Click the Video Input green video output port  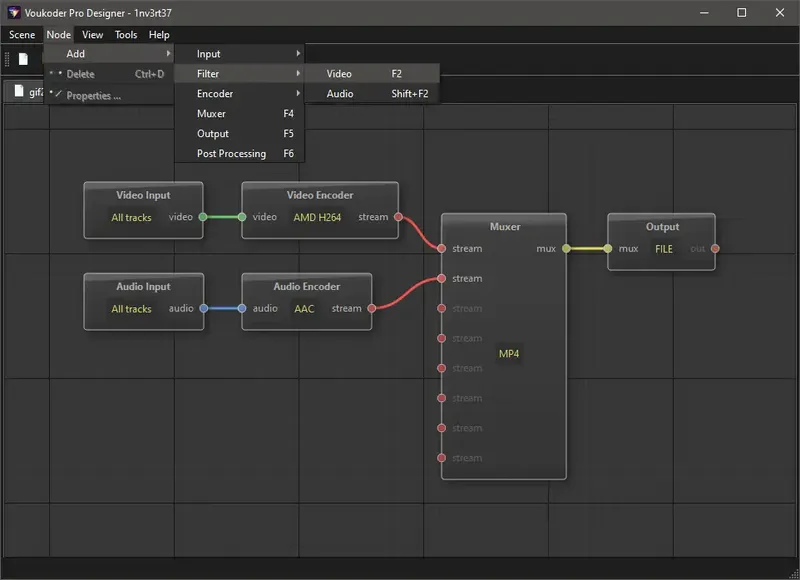pos(203,217)
